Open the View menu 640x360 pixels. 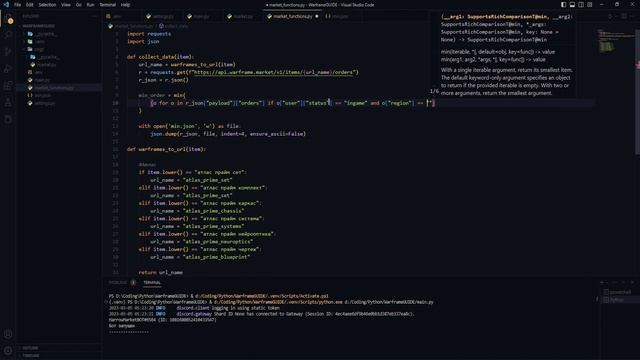click(x=66, y=5)
